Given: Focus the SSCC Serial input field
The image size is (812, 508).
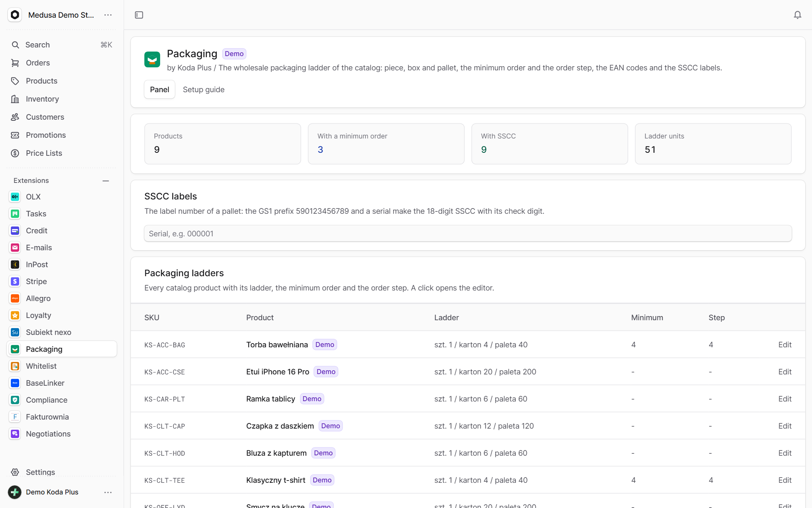Looking at the screenshot, I should pyautogui.click(x=468, y=234).
